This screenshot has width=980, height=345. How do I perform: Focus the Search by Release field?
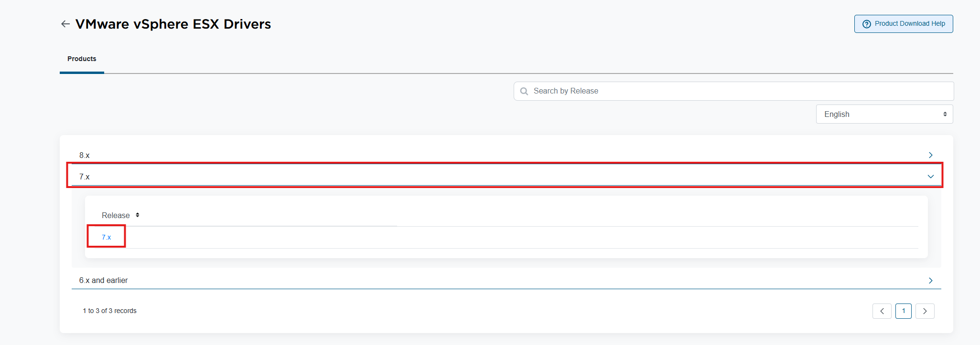point(736,91)
